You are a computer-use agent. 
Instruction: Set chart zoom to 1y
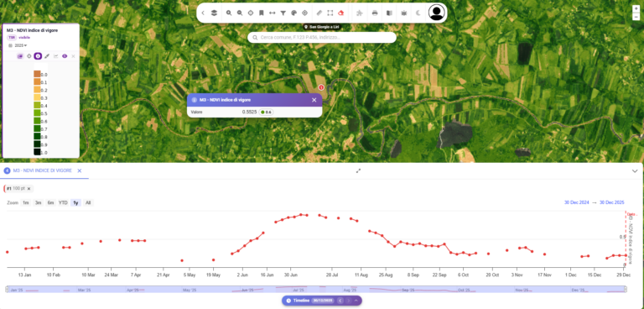click(75, 203)
